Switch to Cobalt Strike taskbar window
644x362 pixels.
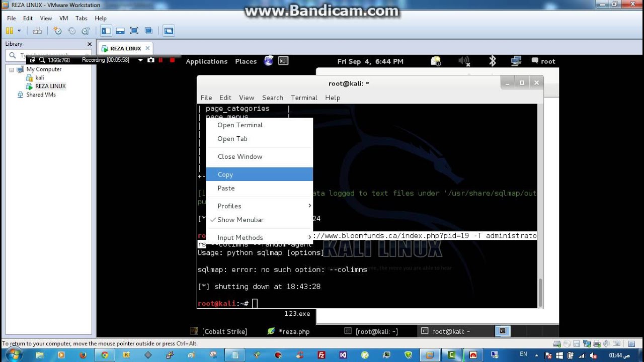(219, 331)
